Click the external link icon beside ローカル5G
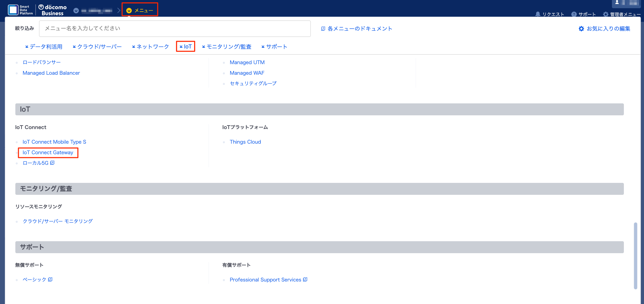The width and height of the screenshot is (644, 304). coord(52,163)
